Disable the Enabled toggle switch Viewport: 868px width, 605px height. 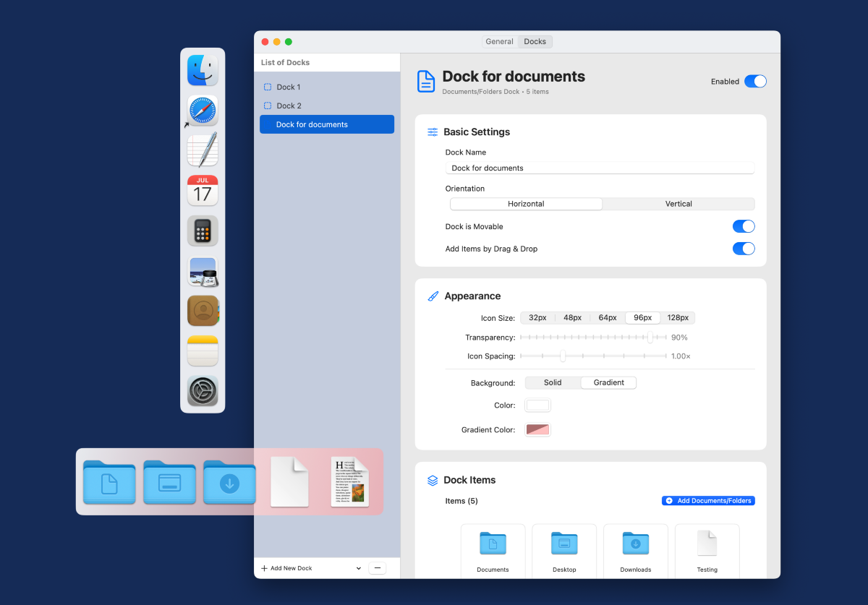[x=754, y=82]
